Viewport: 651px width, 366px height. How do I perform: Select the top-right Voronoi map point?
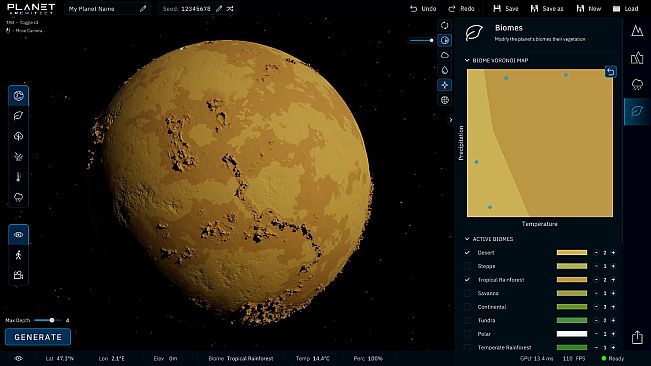tap(565, 75)
